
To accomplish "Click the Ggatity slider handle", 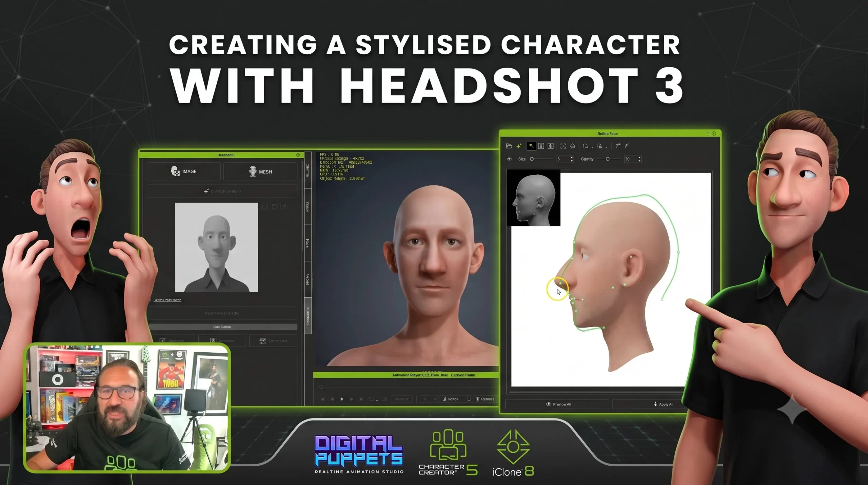I will [608, 159].
